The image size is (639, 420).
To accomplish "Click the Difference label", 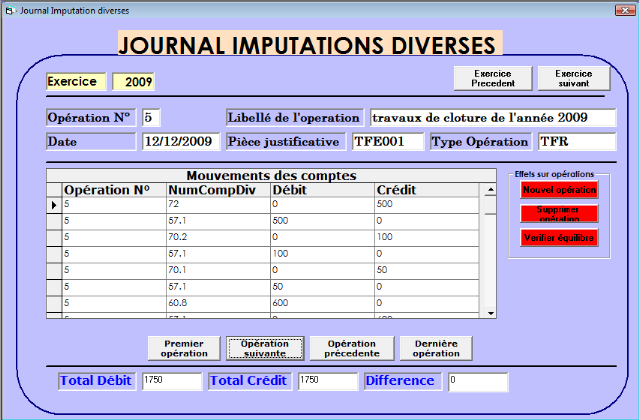I will coord(403,381).
